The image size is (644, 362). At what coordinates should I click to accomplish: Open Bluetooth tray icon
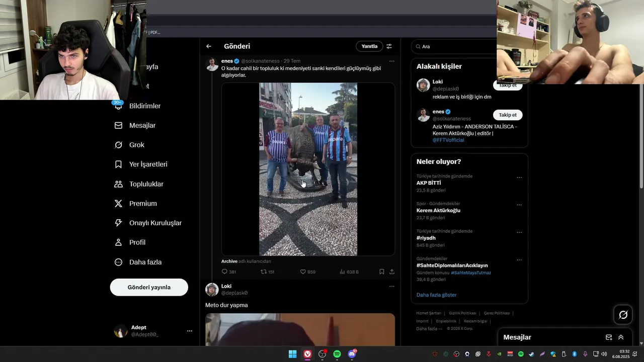tap(574, 354)
